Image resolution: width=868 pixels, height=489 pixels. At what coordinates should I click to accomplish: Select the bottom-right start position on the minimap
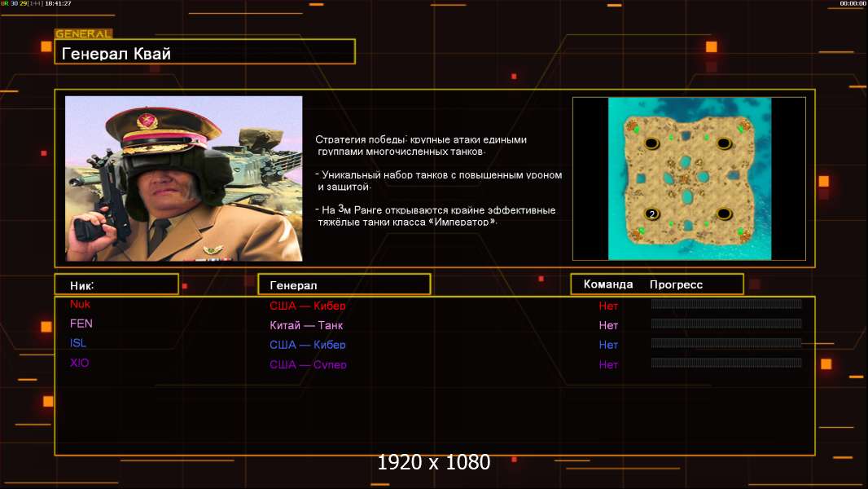(x=723, y=214)
